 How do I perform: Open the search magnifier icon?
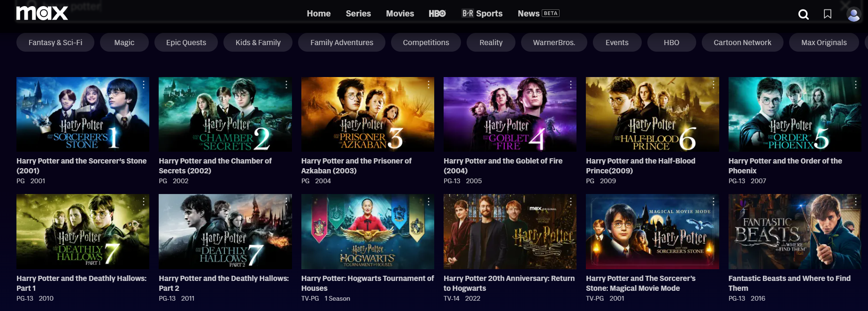pyautogui.click(x=803, y=15)
